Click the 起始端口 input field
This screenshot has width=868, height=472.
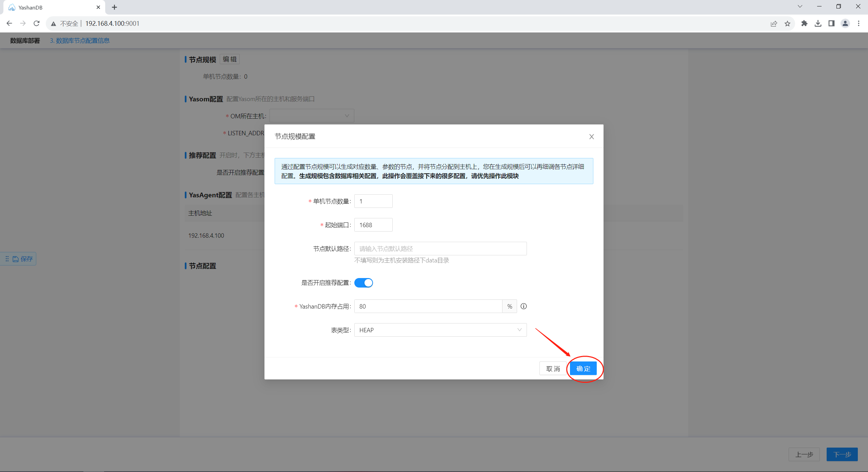tap(373, 225)
